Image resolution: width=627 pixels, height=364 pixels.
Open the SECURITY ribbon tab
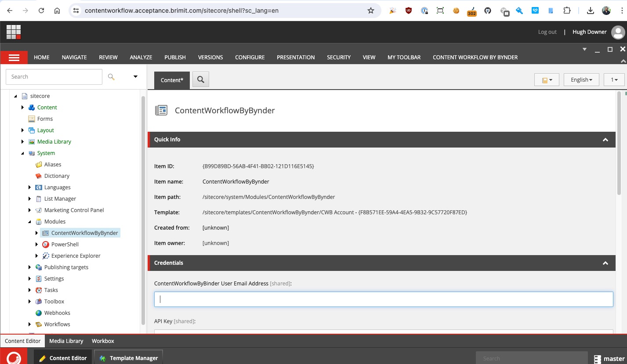point(339,58)
